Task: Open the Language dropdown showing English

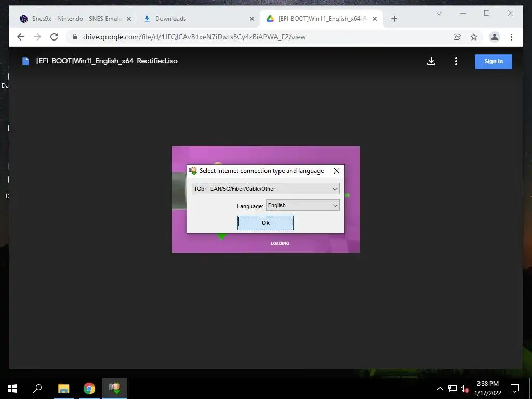Action: (303, 205)
